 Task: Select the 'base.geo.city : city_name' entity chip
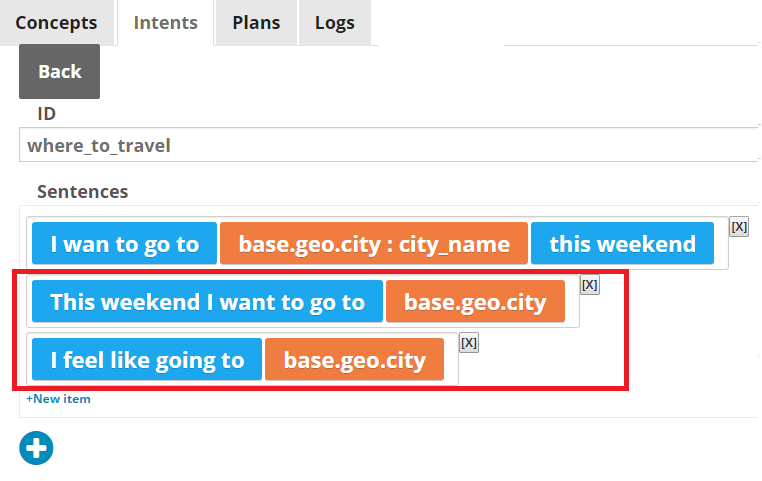(x=374, y=243)
